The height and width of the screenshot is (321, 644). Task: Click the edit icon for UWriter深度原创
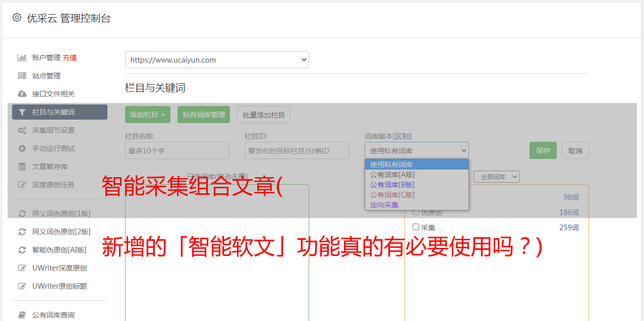(x=22, y=268)
